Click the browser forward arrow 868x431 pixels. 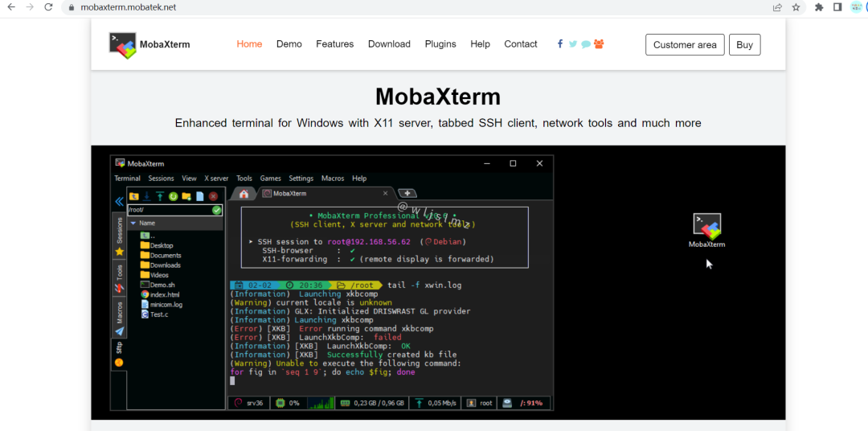point(30,7)
